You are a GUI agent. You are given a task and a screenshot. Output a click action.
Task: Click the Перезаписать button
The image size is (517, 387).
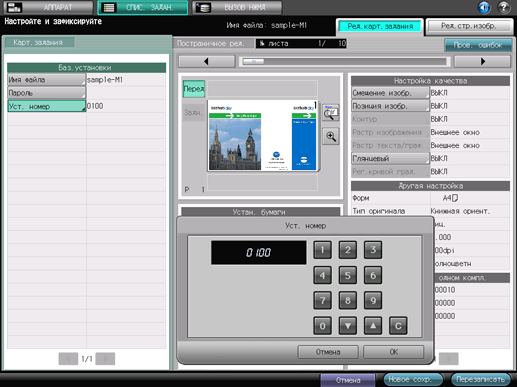[x=480, y=379]
